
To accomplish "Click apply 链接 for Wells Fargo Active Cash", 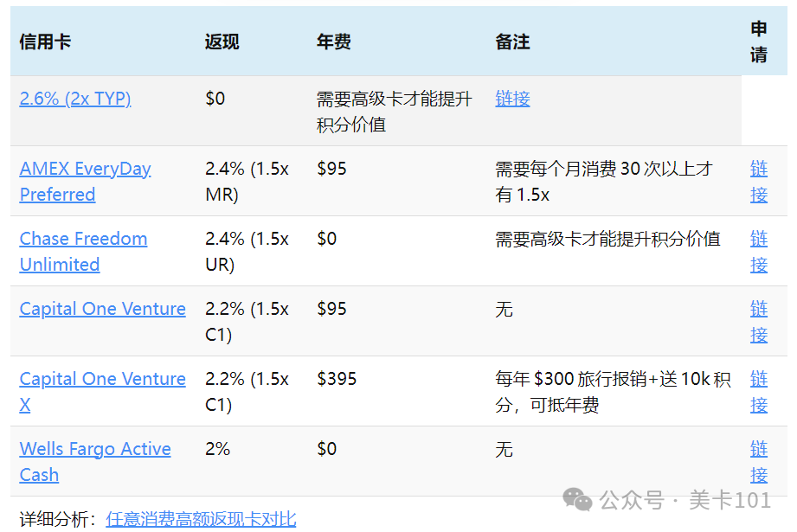I will pyautogui.click(x=759, y=462).
